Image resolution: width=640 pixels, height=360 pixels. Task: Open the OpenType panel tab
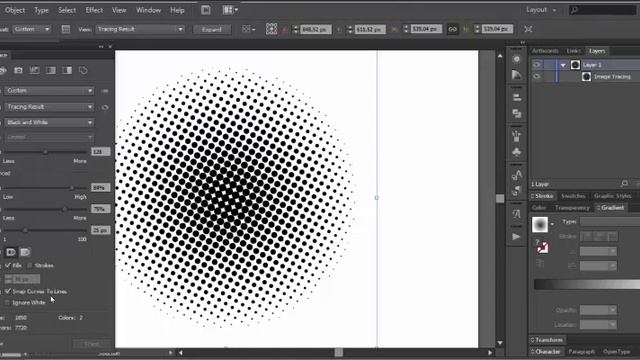(616, 351)
